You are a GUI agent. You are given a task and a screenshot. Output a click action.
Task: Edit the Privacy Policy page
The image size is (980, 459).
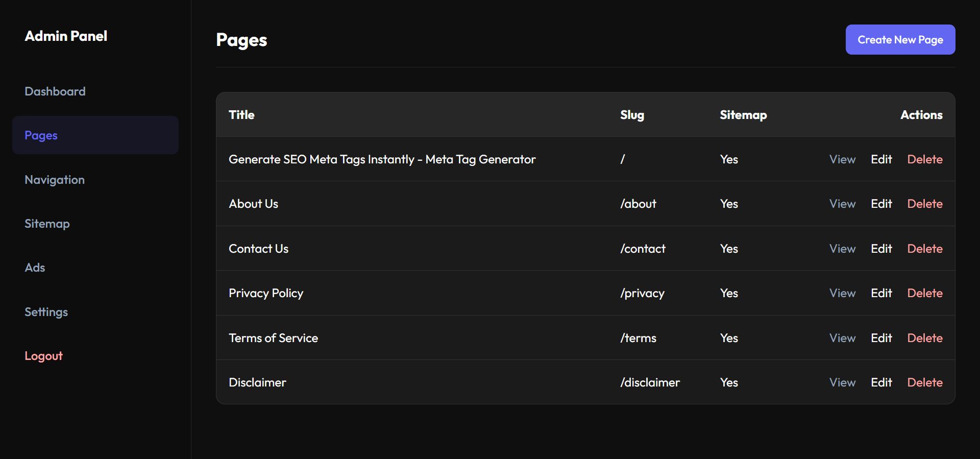(881, 293)
